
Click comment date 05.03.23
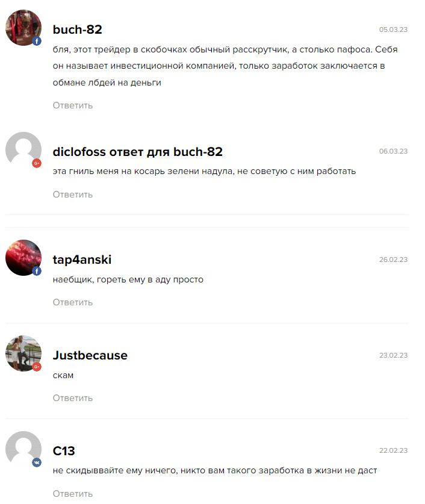[393, 30]
